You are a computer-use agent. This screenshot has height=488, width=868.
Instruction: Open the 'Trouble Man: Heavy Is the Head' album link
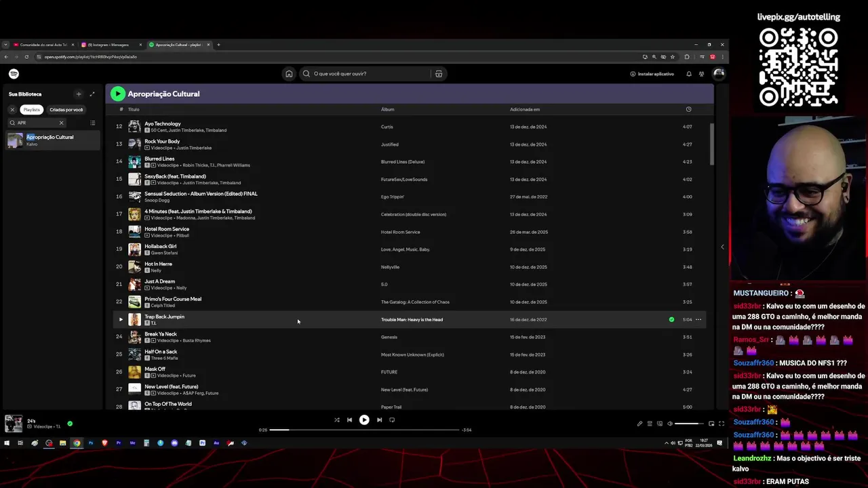[412, 319]
